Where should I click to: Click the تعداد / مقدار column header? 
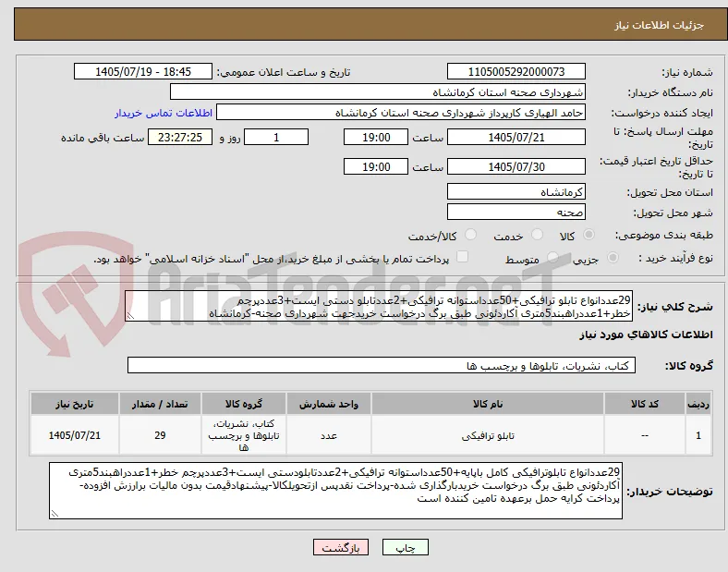[x=160, y=404]
